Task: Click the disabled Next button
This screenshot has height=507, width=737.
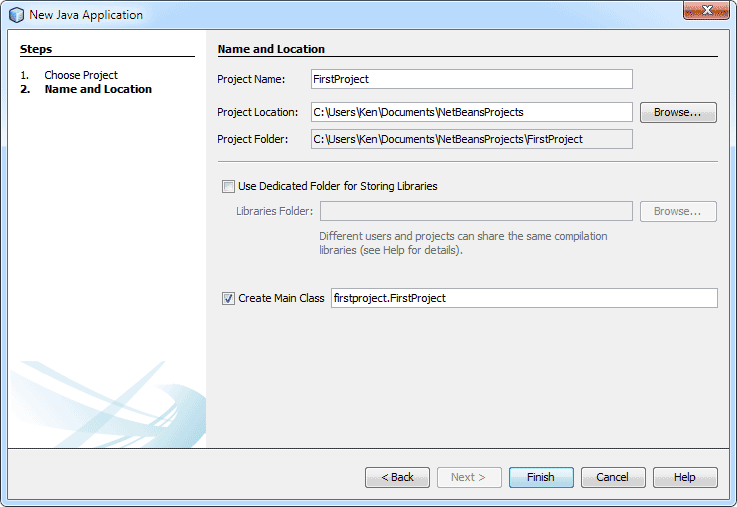Action: tap(469, 477)
